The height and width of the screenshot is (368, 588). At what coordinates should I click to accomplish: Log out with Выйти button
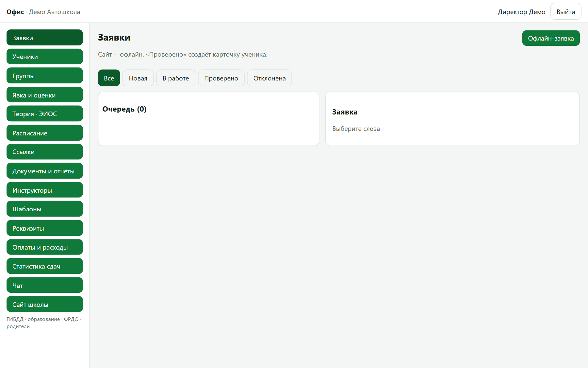(566, 11)
